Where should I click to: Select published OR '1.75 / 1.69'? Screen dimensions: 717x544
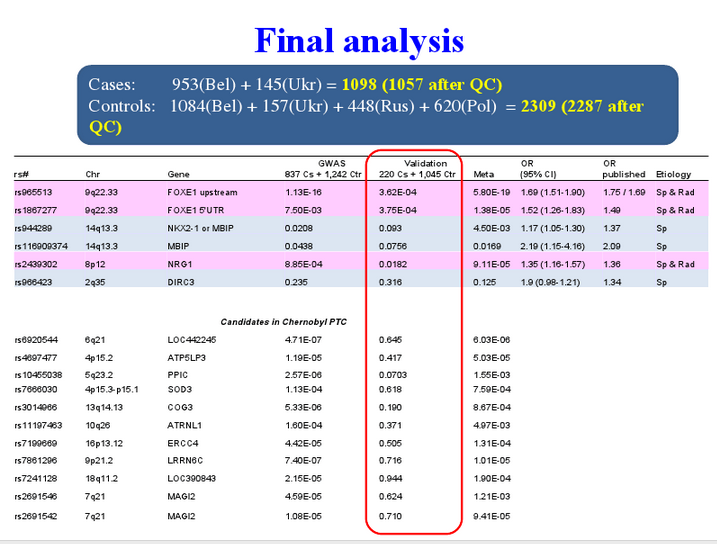tap(624, 192)
